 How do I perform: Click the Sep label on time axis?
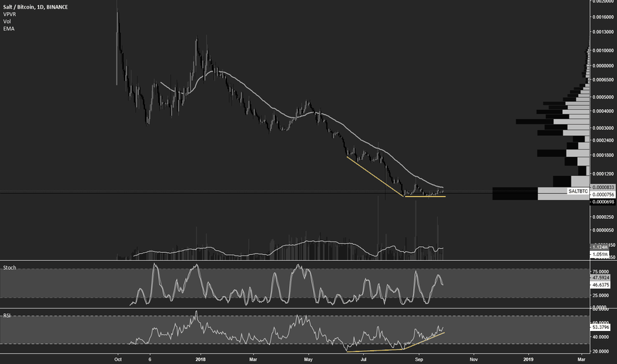click(419, 359)
